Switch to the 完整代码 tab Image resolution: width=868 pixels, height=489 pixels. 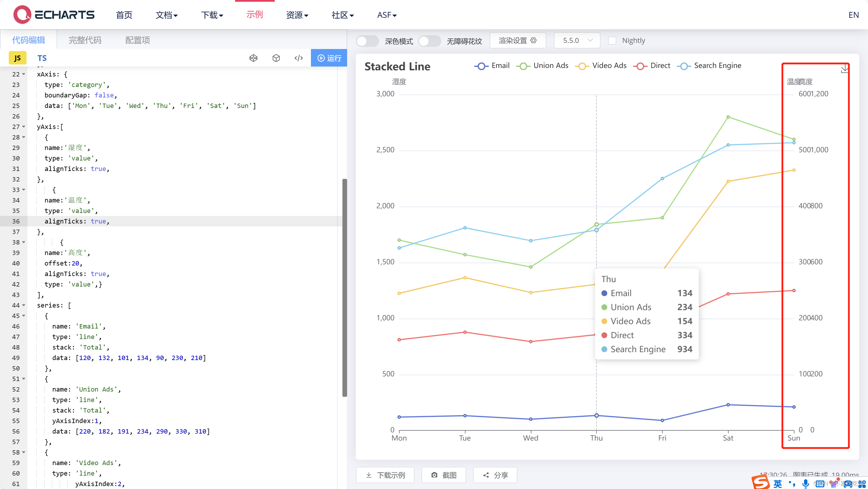point(85,40)
